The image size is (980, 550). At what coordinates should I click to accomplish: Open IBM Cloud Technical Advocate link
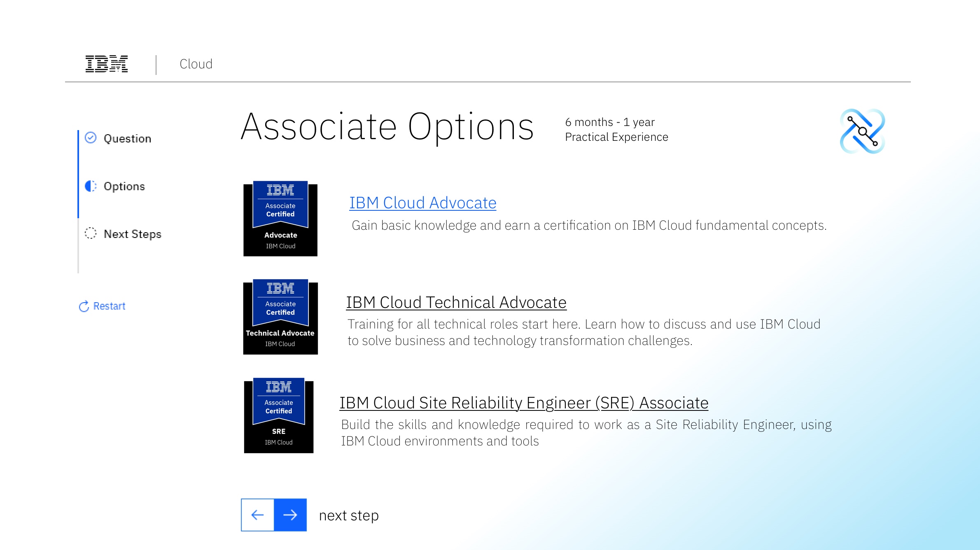pyautogui.click(x=456, y=303)
